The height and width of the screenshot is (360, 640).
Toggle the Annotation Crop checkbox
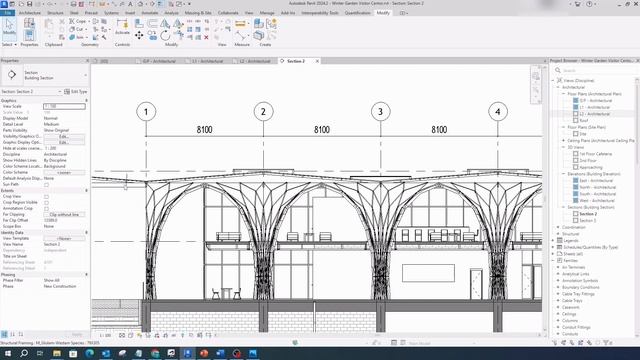[x=47, y=209]
